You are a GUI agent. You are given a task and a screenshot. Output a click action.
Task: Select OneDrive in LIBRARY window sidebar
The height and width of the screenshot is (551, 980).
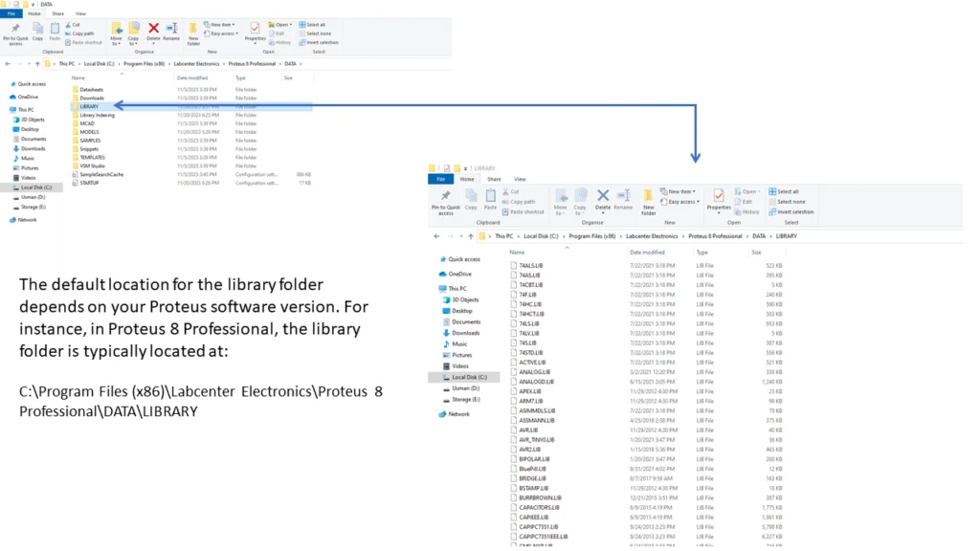(x=459, y=274)
